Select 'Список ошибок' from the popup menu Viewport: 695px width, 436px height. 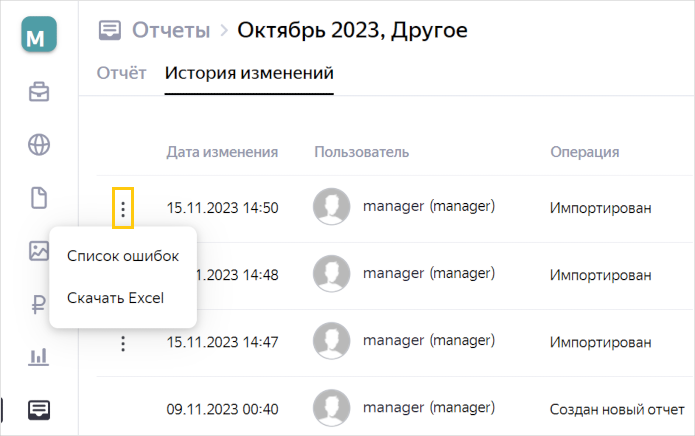pos(123,256)
